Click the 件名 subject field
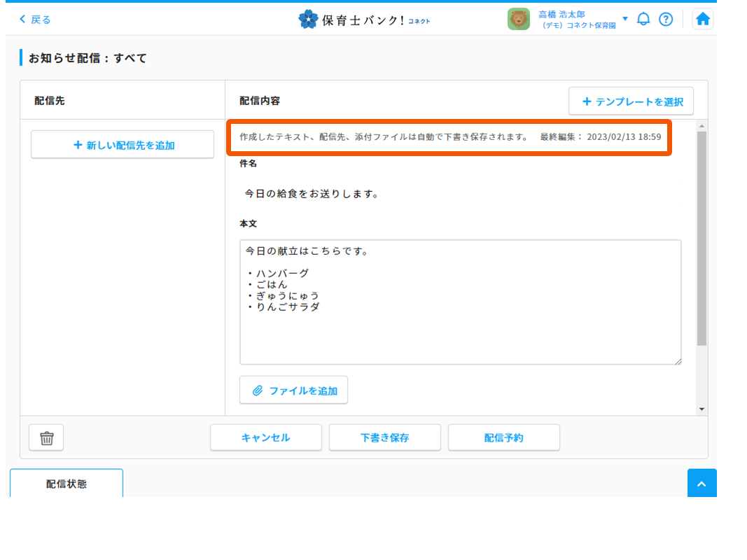747x560 pixels. [x=460, y=193]
